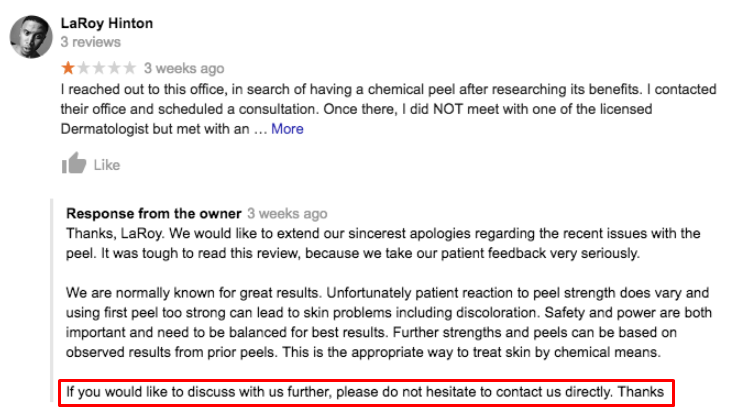745x418 pixels.
Task: Select the second gray rating star
Action: click(x=83, y=68)
